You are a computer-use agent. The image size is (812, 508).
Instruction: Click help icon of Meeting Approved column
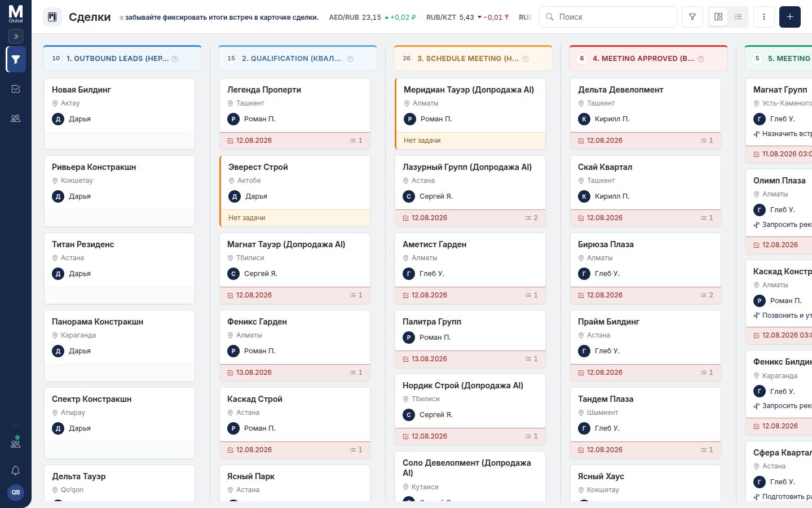tap(701, 59)
